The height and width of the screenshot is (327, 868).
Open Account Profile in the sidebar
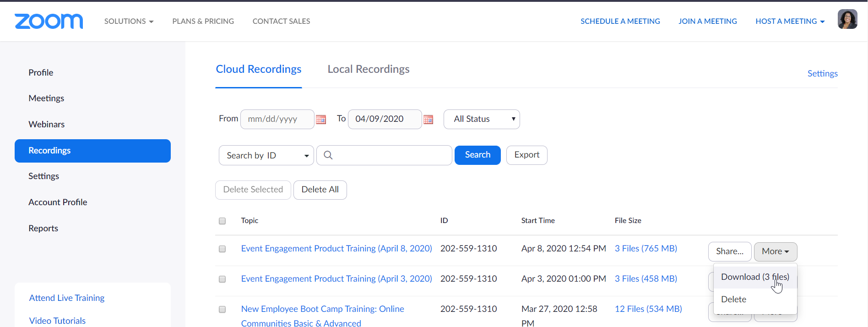[58, 202]
